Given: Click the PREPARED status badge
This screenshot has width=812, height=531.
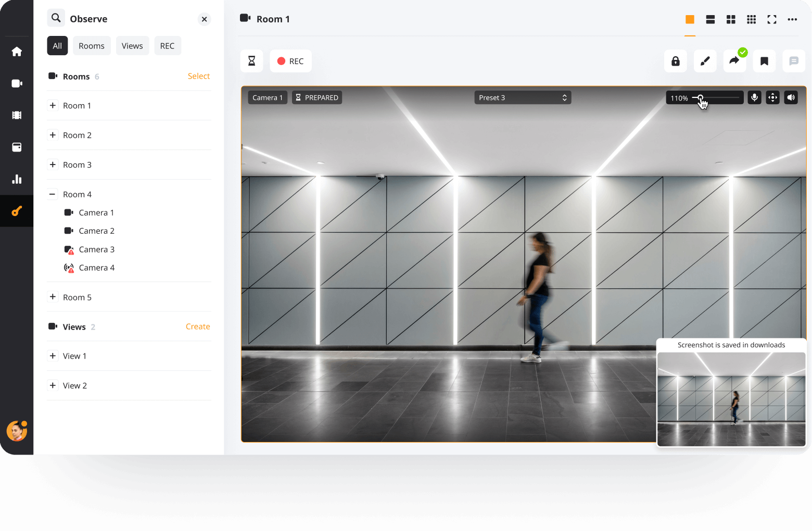Looking at the screenshot, I should pos(317,98).
